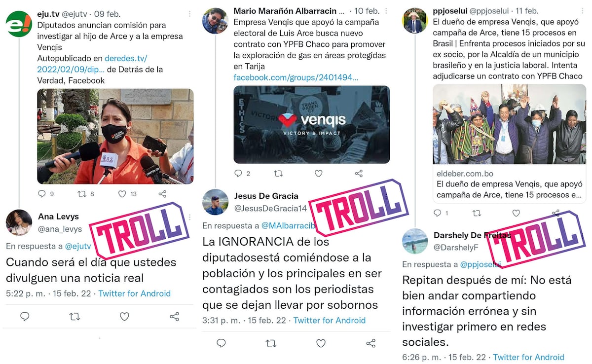Retweet Jesus De Gracia's reply
Screen dimensions: 592x364
[271, 343]
